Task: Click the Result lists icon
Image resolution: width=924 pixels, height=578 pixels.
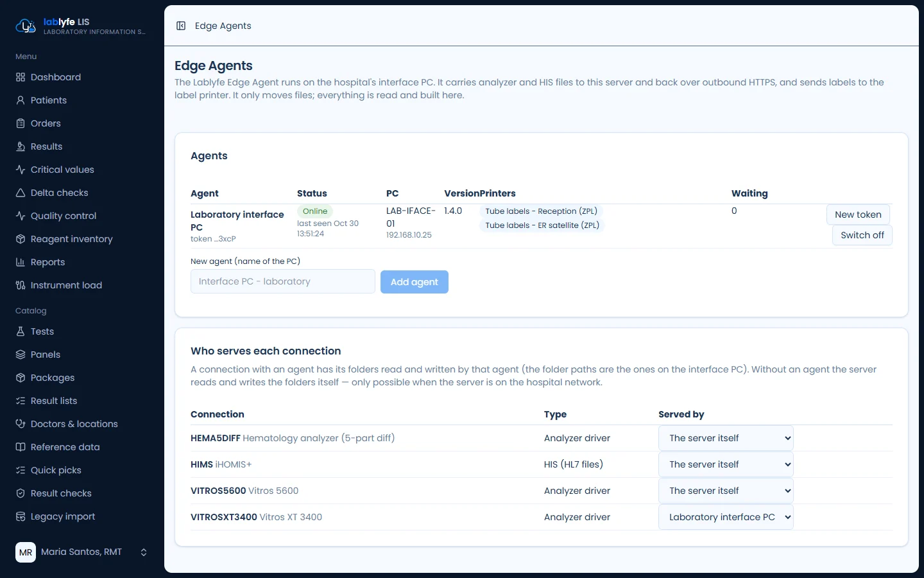Action: coord(21,401)
